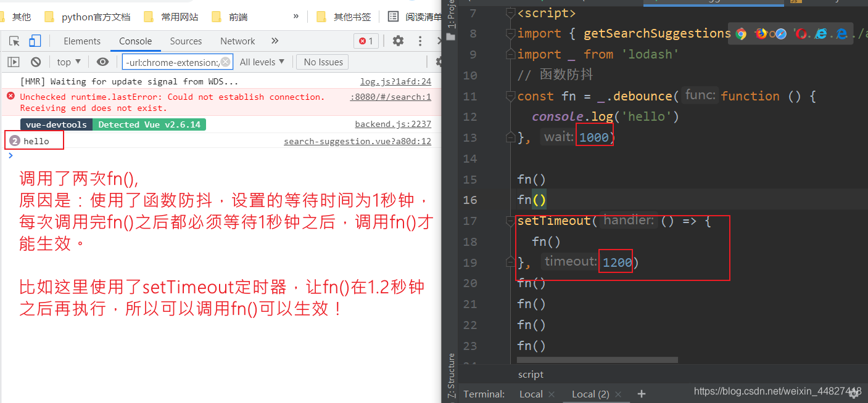Viewport: 868px width, 403px height.
Task: Open the top JavaScript context dropdown
Action: [x=68, y=62]
